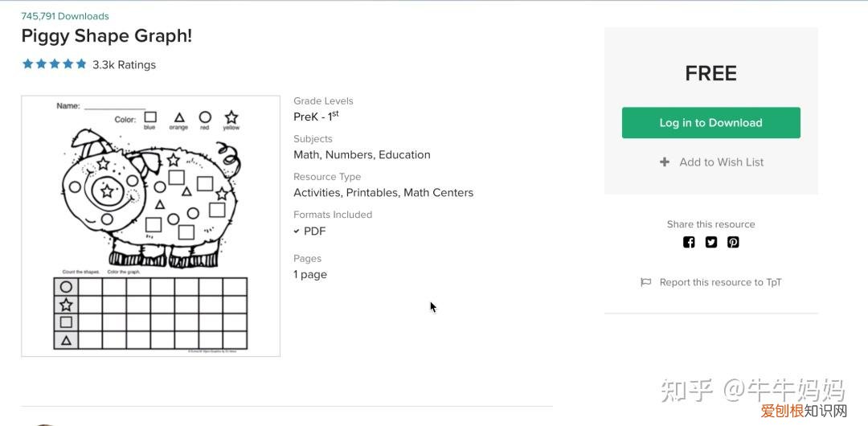Select the Math subject link
The height and width of the screenshot is (426, 868).
(x=306, y=154)
